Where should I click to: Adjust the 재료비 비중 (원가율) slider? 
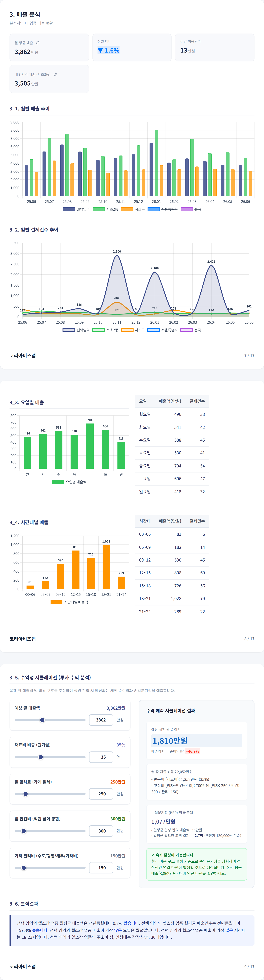pyautogui.click(x=50, y=757)
